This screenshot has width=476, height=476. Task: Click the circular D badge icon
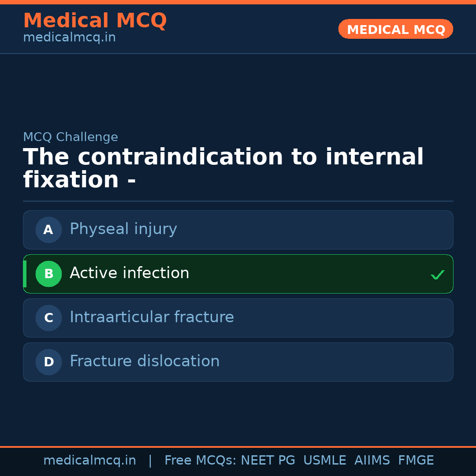point(48,362)
